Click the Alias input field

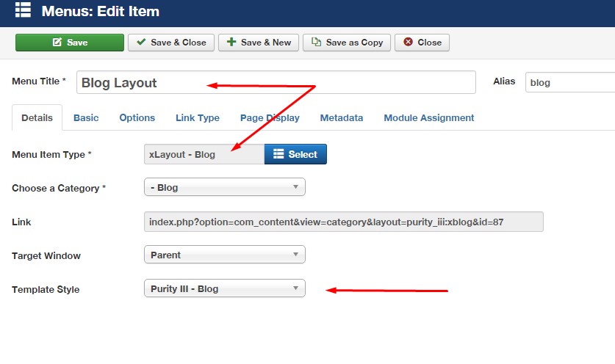click(569, 82)
